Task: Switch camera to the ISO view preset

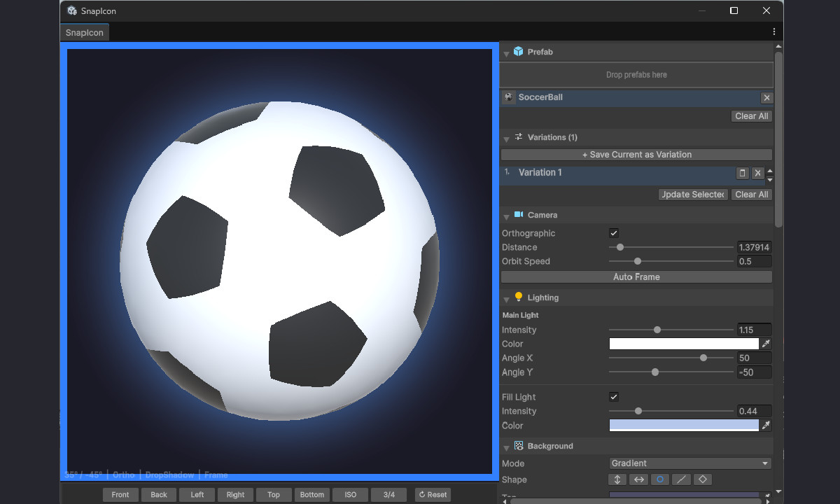Action: pos(350,494)
